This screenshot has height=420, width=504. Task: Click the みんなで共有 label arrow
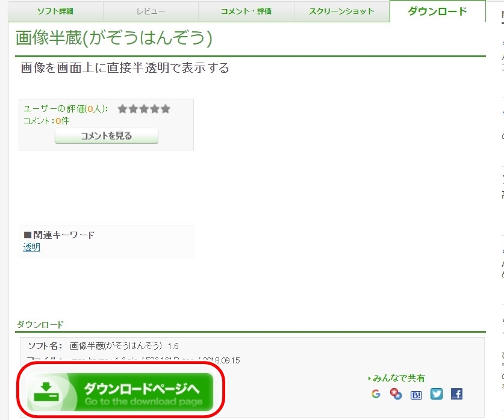click(x=370, y=378)
